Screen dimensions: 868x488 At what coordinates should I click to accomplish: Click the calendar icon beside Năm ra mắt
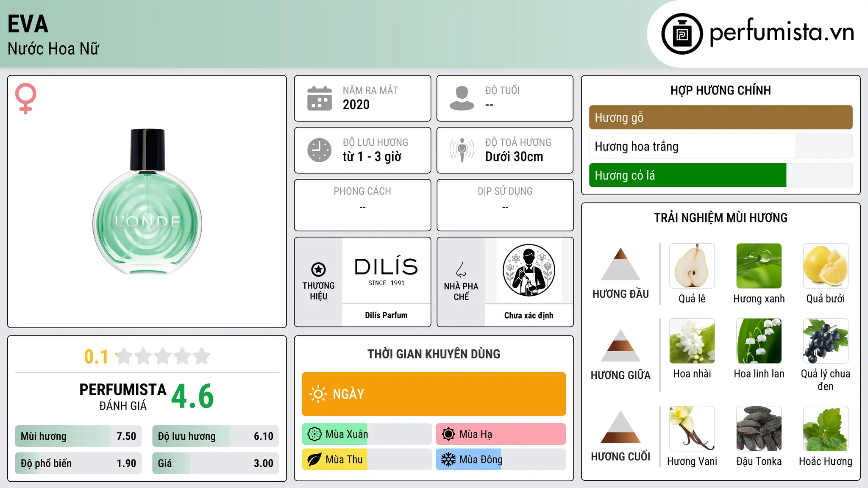(320, 98)
